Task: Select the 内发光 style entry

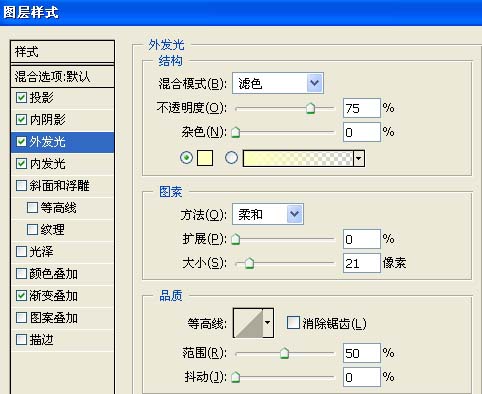Action: click(63, 164)
